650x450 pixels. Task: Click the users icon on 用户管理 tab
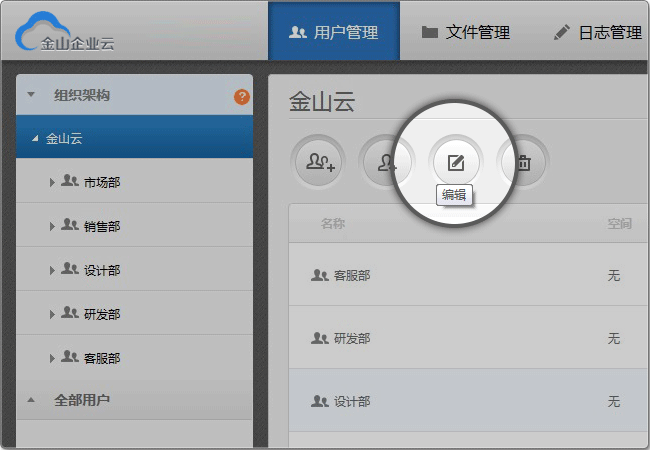(x=298, y=32)
